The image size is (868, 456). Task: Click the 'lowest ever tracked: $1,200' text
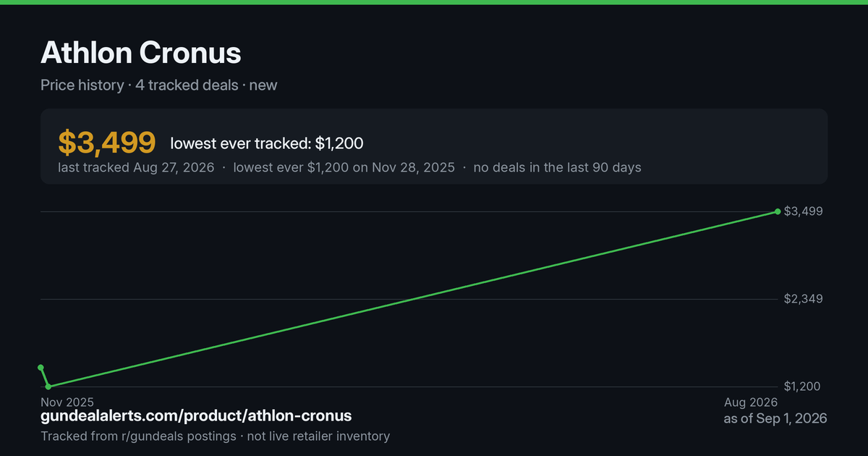coord(267,143)
